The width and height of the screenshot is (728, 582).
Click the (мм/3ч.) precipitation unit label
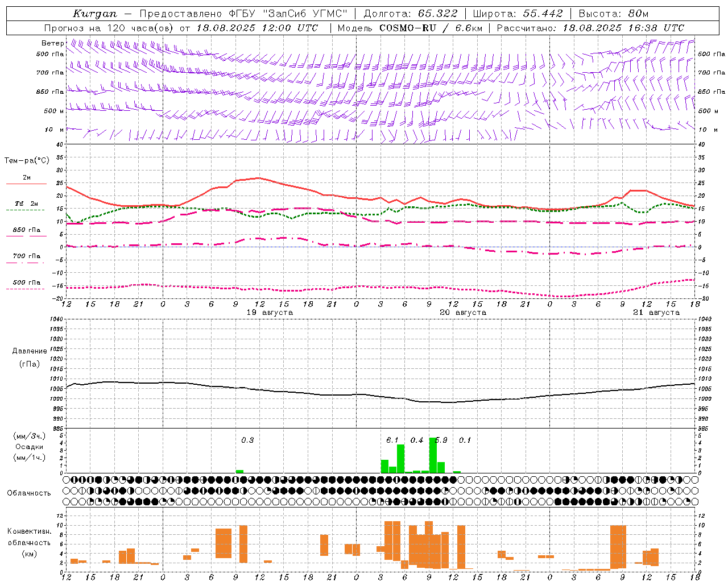[29, 436]
